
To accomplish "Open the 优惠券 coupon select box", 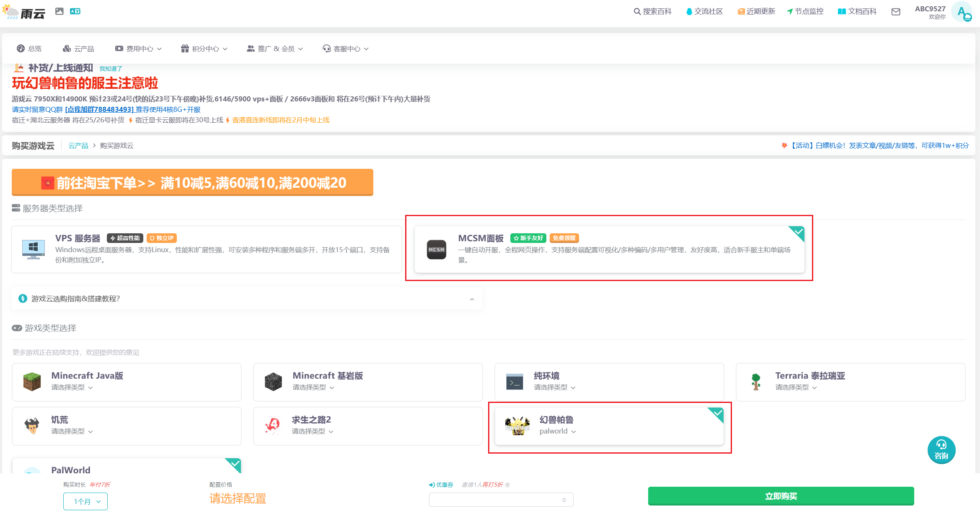I will (501, 500).
